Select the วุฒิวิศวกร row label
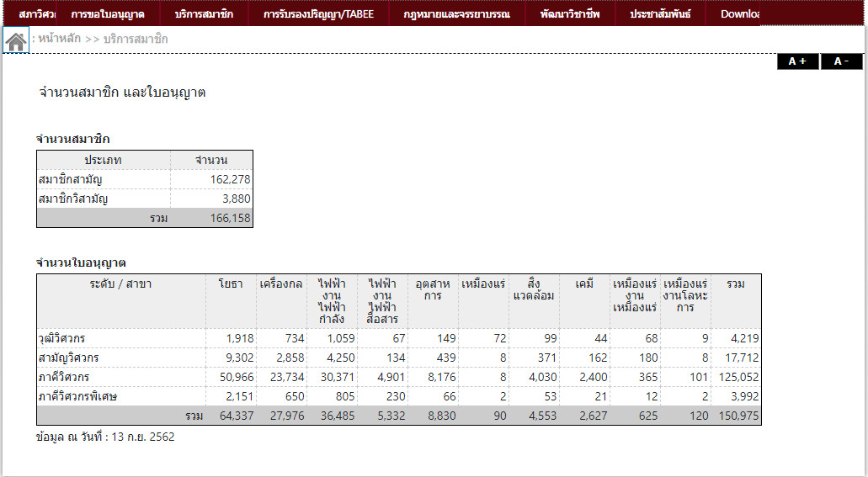 point(62,339)
